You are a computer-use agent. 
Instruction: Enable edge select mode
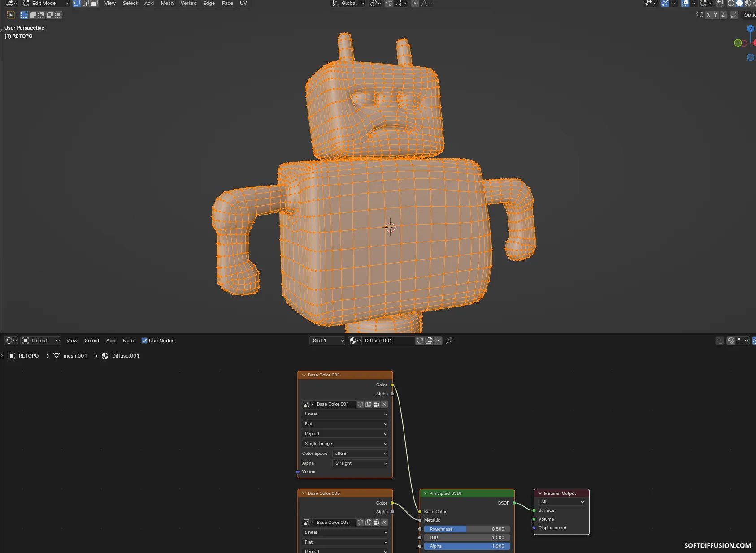(86, 3)
